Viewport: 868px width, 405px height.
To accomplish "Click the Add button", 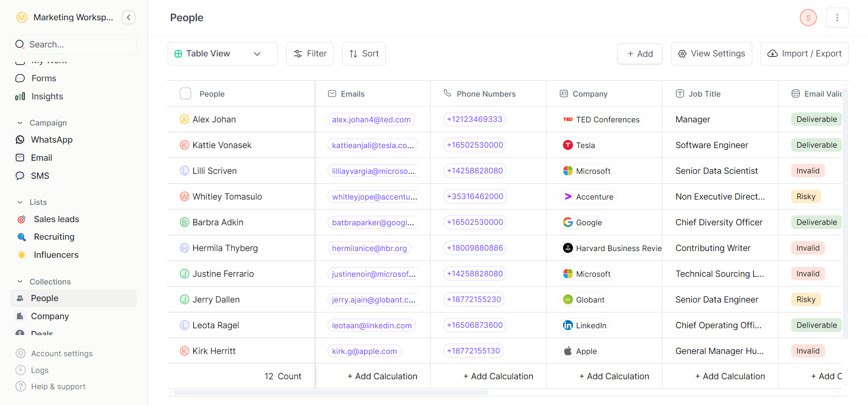I will tap(639, 54).
